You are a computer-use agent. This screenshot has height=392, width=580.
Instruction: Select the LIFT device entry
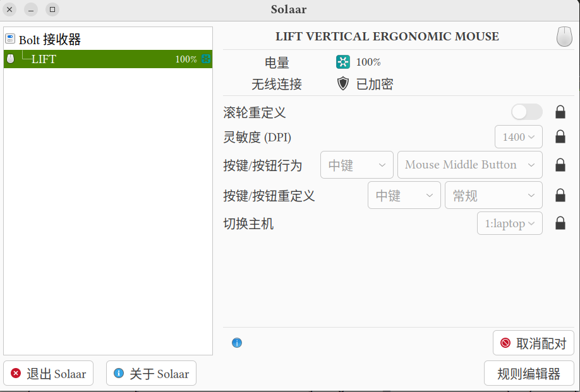tap(95, 59)
